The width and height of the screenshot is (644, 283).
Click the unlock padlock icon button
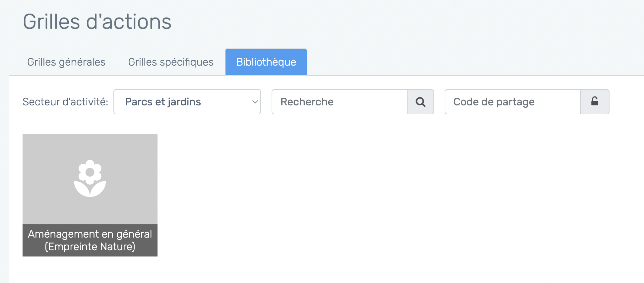tap(595, 102)
